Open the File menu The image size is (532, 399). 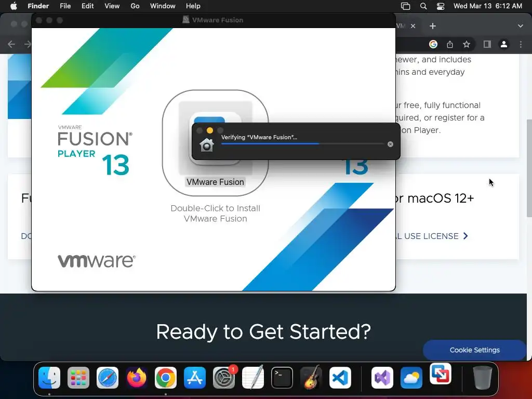(x=65, y=6)
